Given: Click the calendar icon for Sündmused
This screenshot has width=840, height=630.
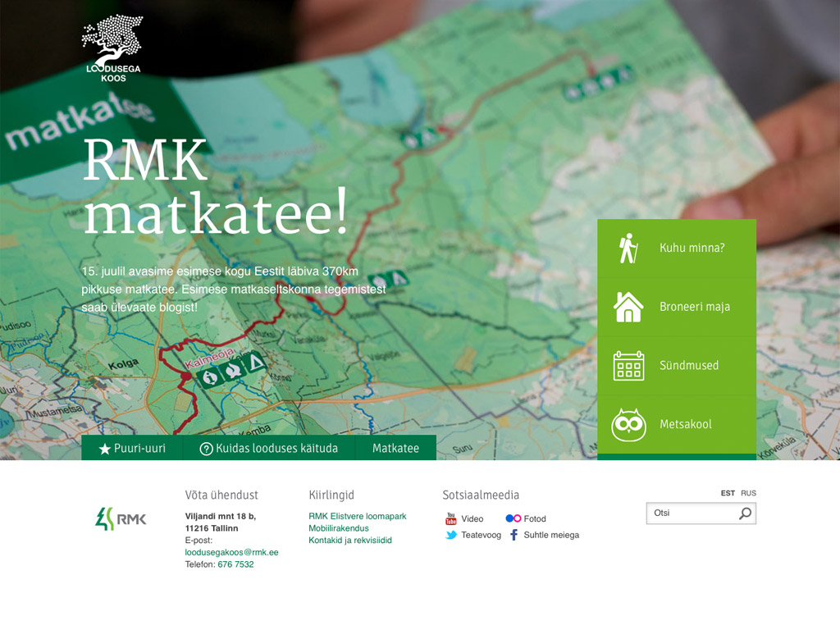Looking at the screenshot, I should pos(628,366).
